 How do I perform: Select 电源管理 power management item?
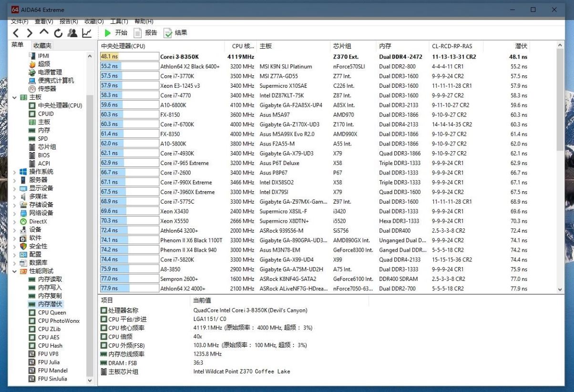coord(50,72)
